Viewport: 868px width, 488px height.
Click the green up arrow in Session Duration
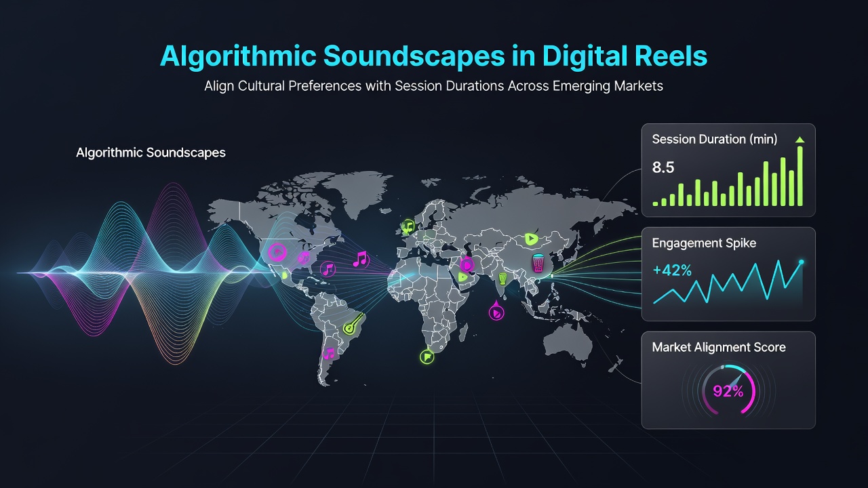pyautogui.click(x=800, y=140)
